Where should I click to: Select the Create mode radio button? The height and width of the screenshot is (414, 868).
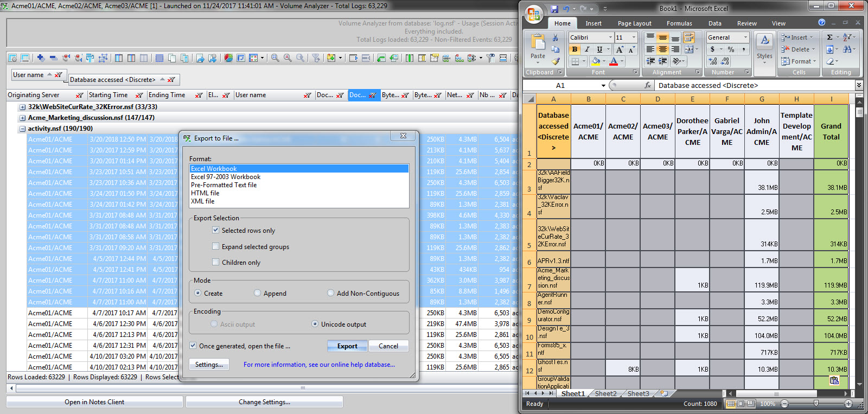(x=198, y=293)
